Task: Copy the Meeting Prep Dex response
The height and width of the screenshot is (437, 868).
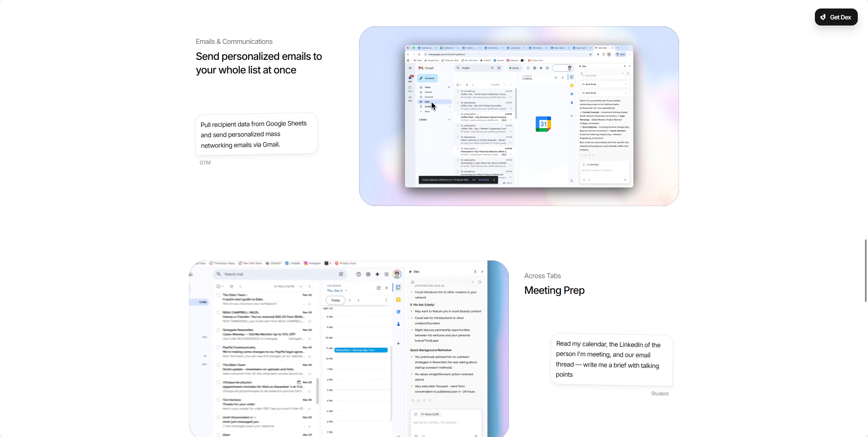Action: coord(413,400)
